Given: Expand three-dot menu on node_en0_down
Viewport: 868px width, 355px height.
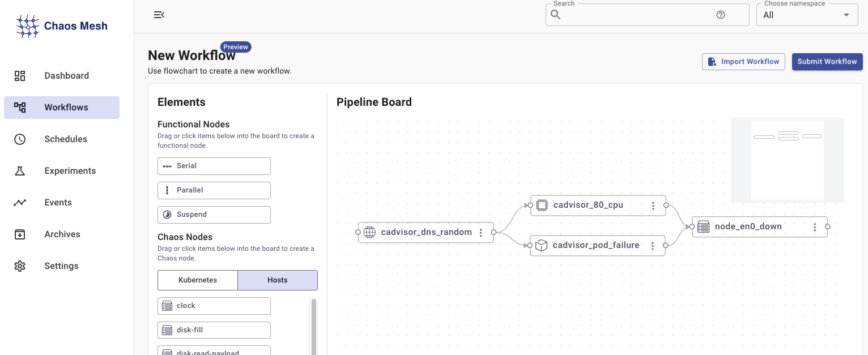Looking at the screenshot, I should point(815,227).
